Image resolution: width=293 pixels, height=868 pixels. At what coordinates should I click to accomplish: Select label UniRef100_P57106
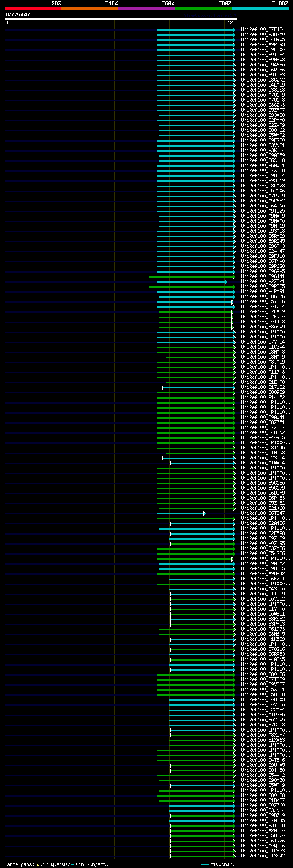click(263, 191)
